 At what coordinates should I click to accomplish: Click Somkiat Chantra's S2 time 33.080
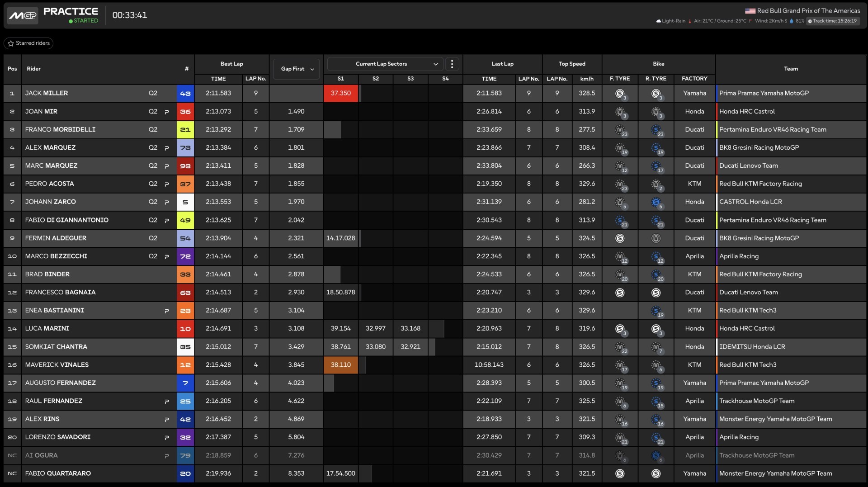click(x=376, y=347)
